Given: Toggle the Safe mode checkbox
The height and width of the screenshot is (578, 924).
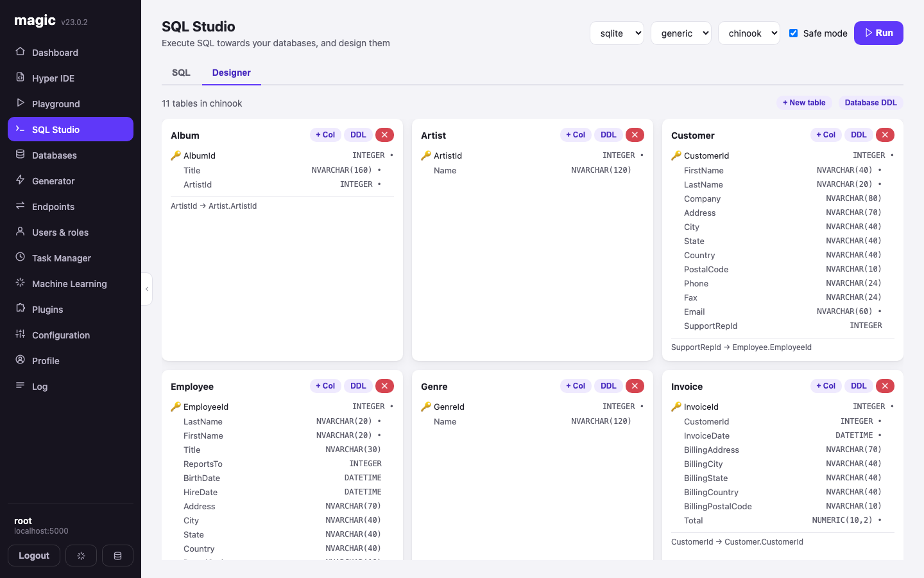Looking at the screenshot, I should click(793, 33).
